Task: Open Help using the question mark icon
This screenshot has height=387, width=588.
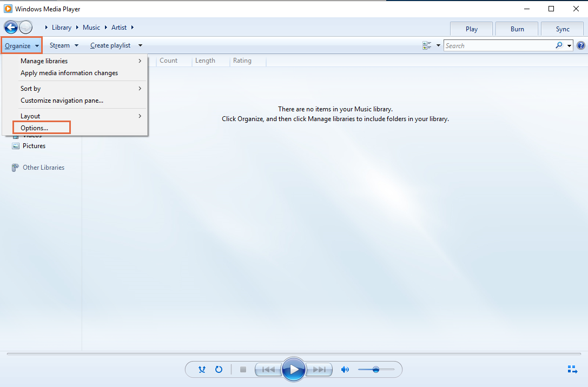Action: tap(581, 45)
